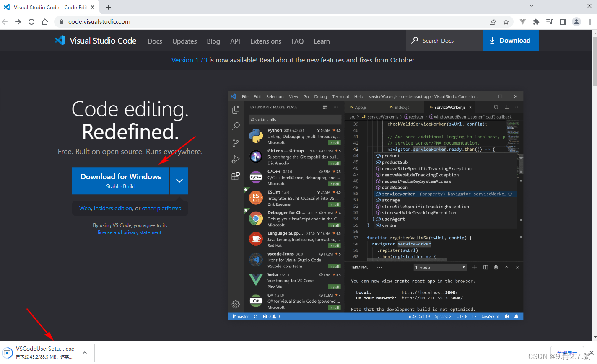Click the settings gear in VS Code screenshot
Image resolution: width=597 pixels, height=364 pixels.
tap(236, 304)
